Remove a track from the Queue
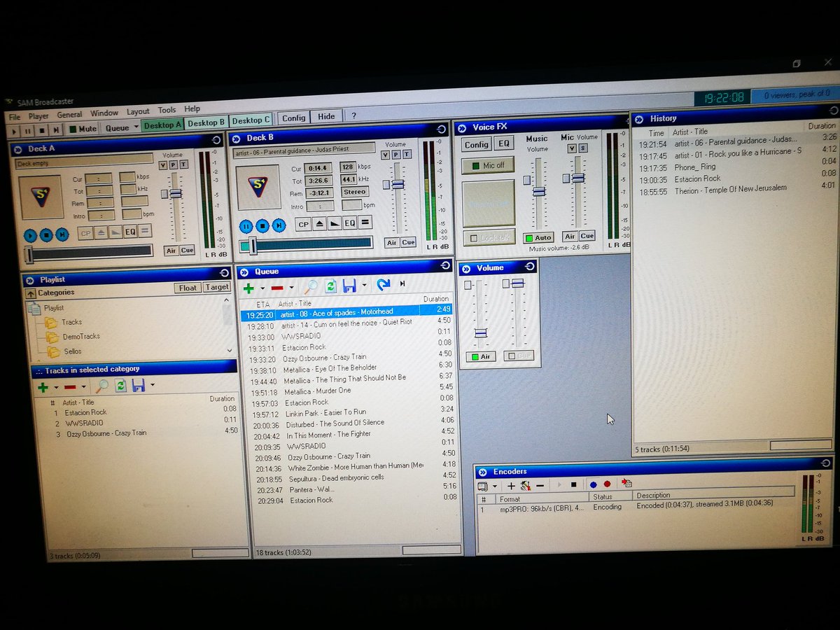840x630 pixels. tap(277, 288)
